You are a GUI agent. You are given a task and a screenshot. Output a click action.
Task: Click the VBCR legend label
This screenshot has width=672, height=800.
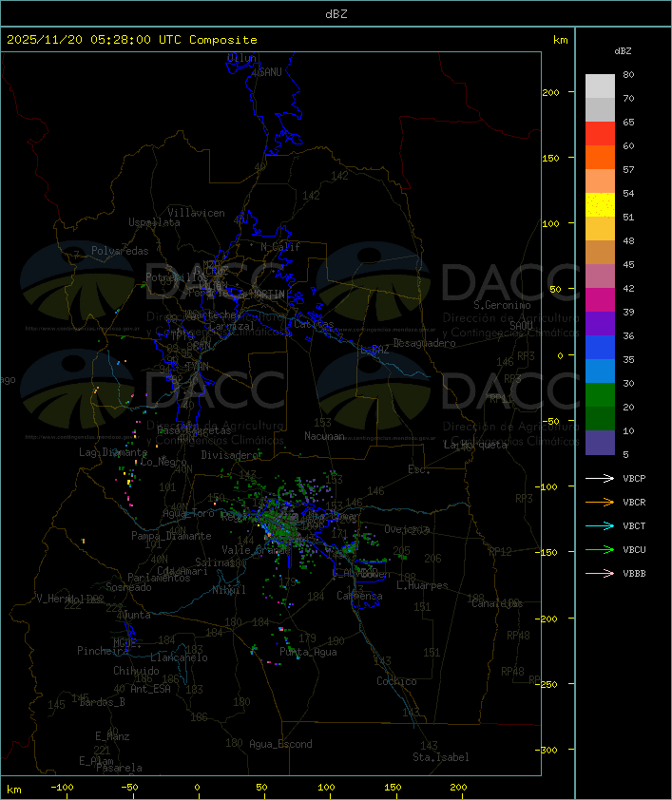pyautogui.click(x=634, y=502)
